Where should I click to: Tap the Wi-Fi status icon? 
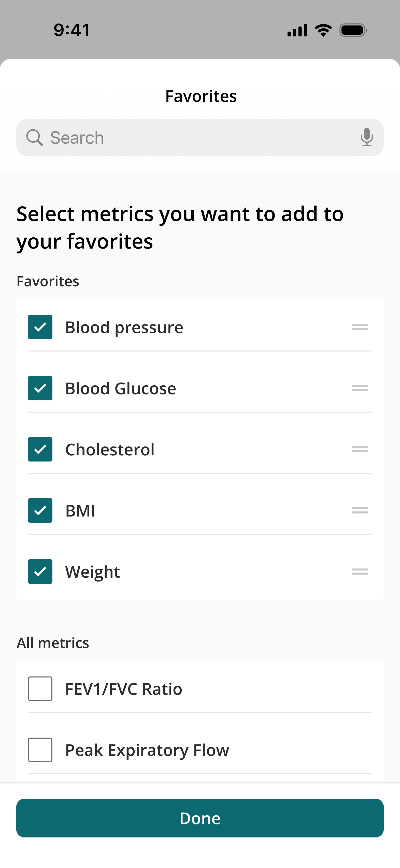(323, 30)
